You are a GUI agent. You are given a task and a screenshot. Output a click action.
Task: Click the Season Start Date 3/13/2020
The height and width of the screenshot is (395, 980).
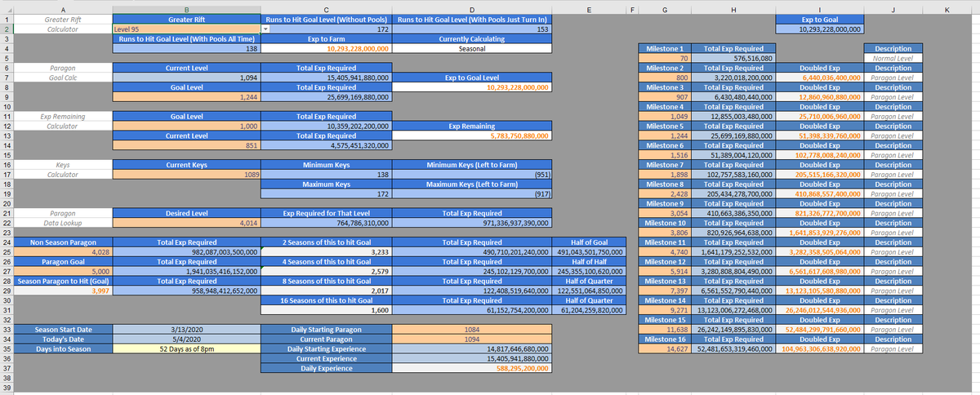[x=185, y=330]
